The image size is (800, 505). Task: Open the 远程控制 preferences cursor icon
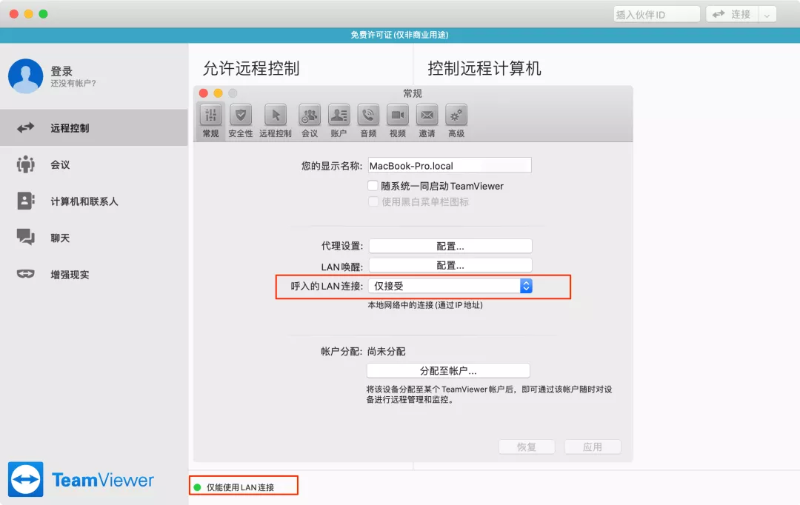tap(276, 115)
